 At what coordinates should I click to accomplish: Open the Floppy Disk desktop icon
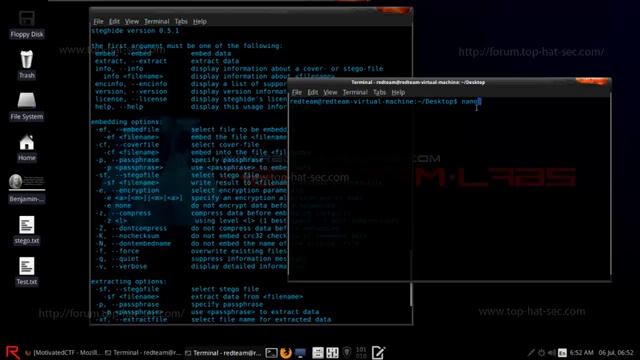tap(27, 24)
